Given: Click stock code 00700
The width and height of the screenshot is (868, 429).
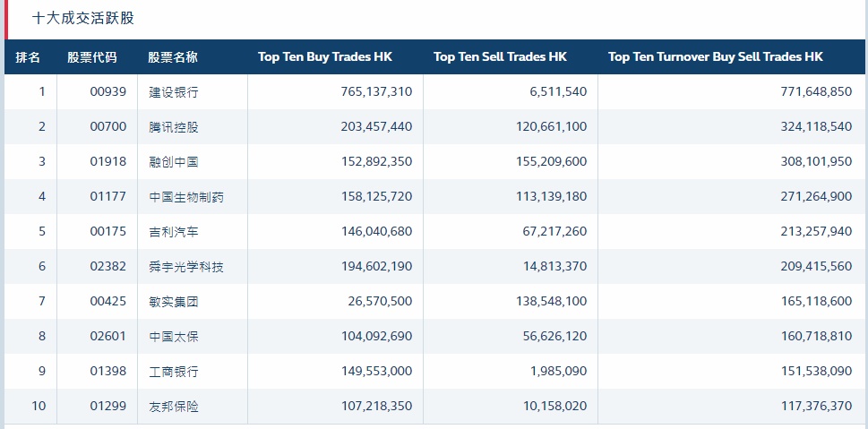Looking at the screenshot, I should 108,127.
